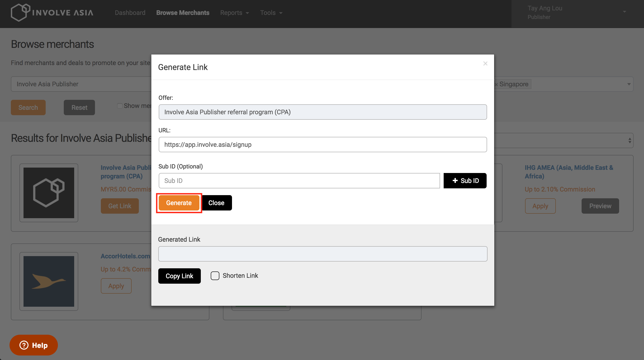Click the Generate button

click(179, 203)
